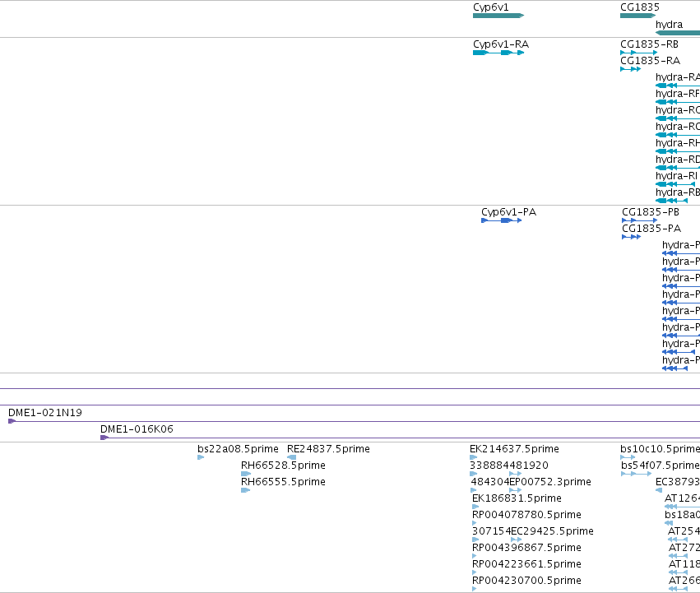Click EST RH66528.5prime
Viewport: 700px width, 593px height.
point(246,474)
